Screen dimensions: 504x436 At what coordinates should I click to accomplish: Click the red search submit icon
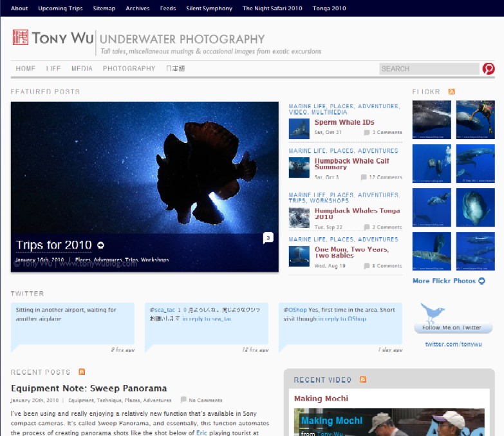[489, 68]
